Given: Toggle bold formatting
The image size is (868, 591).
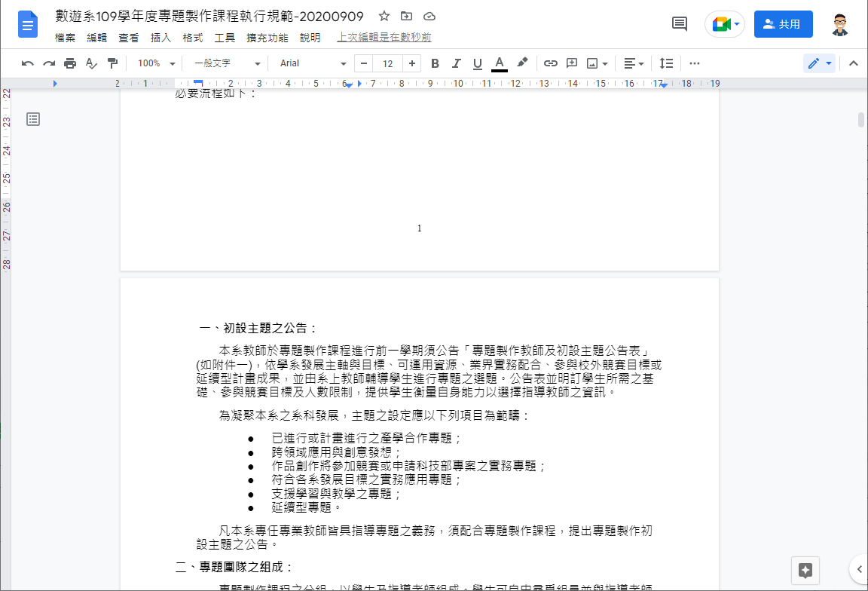Looking at the screenshot, I should click(x=435, y=63).
